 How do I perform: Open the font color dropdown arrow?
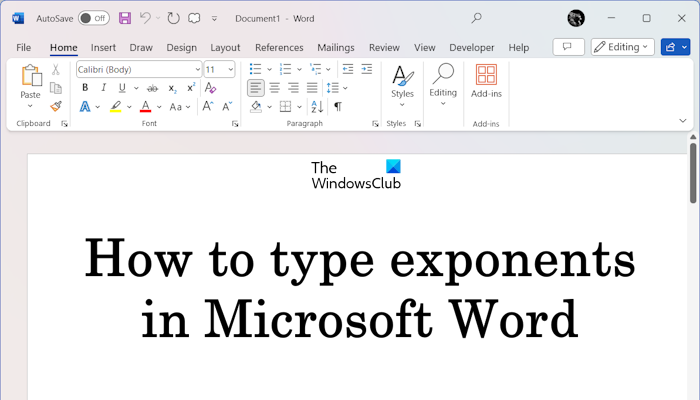(x=159, y=107)
